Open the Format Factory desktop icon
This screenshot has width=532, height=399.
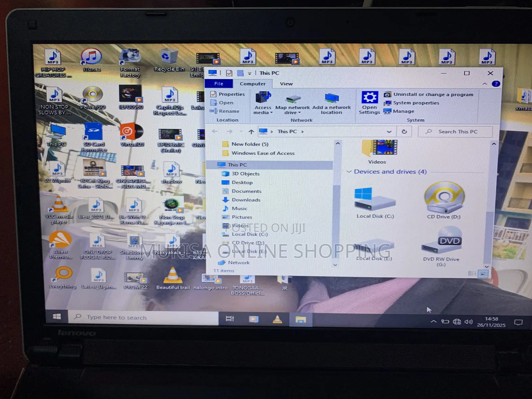pos(130,63)
